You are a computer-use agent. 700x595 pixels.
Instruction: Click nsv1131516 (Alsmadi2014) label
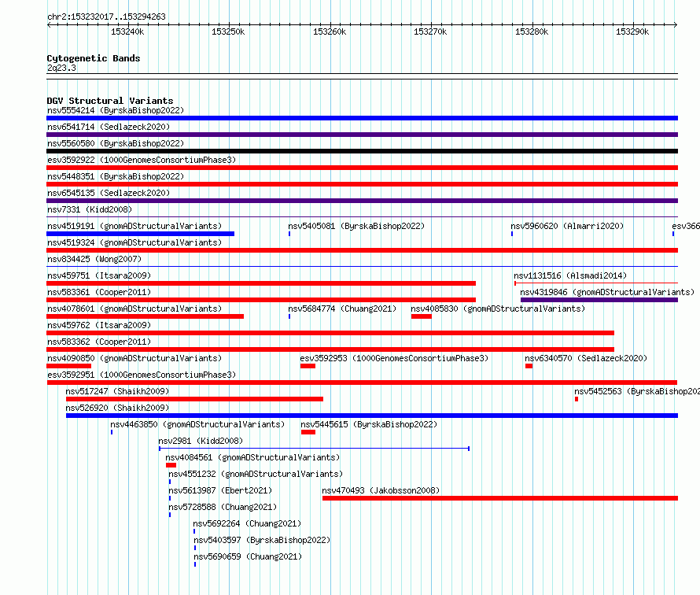(570, 275)
